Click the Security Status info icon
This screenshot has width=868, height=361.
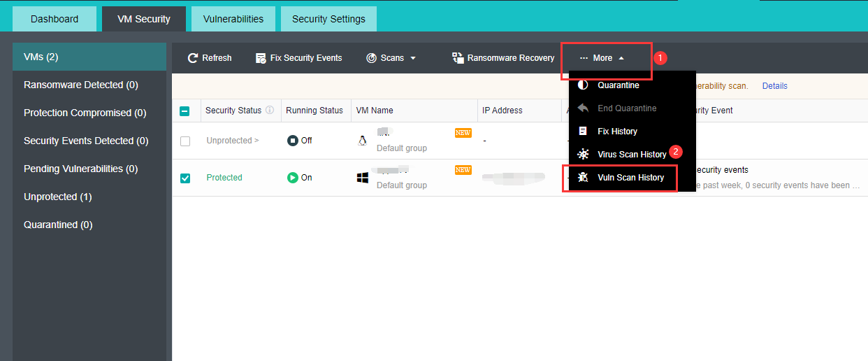[x=270, y=111]
